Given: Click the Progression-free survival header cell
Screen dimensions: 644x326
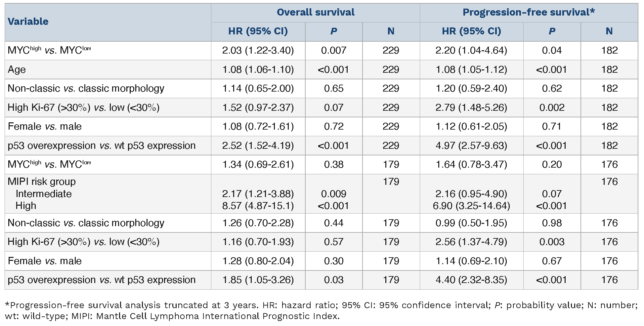Looking at the screenshot, I should (x=528, y=13).
